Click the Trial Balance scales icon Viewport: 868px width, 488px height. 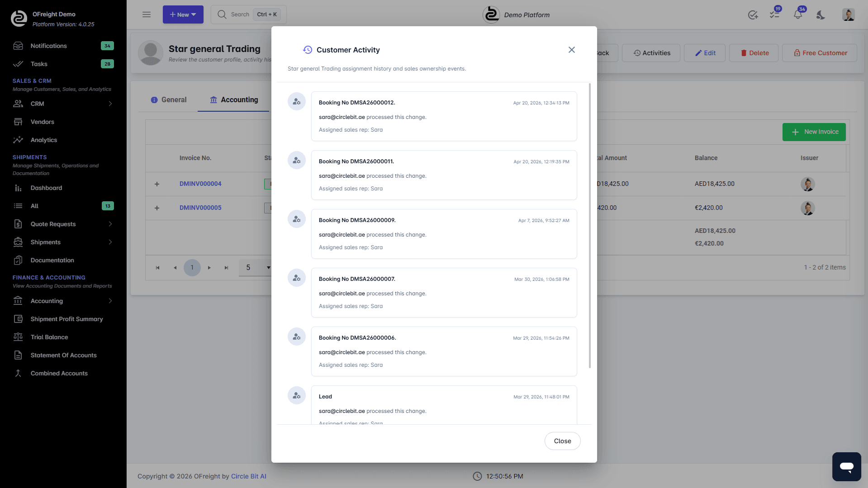click(18, 337)
